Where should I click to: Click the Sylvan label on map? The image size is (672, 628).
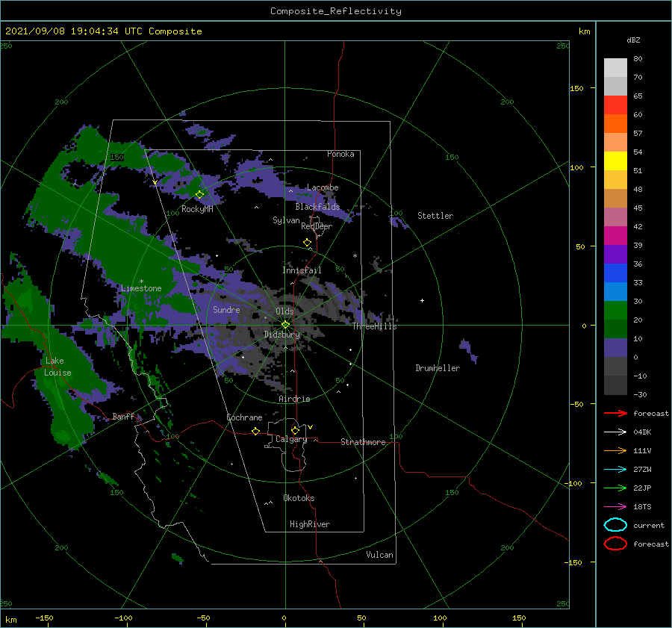pos(286,220)
